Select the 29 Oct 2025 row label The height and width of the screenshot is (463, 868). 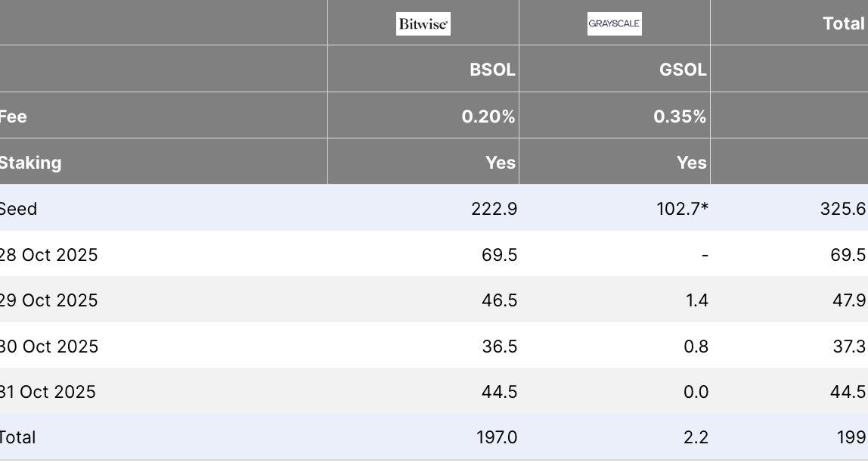[49, 300]
